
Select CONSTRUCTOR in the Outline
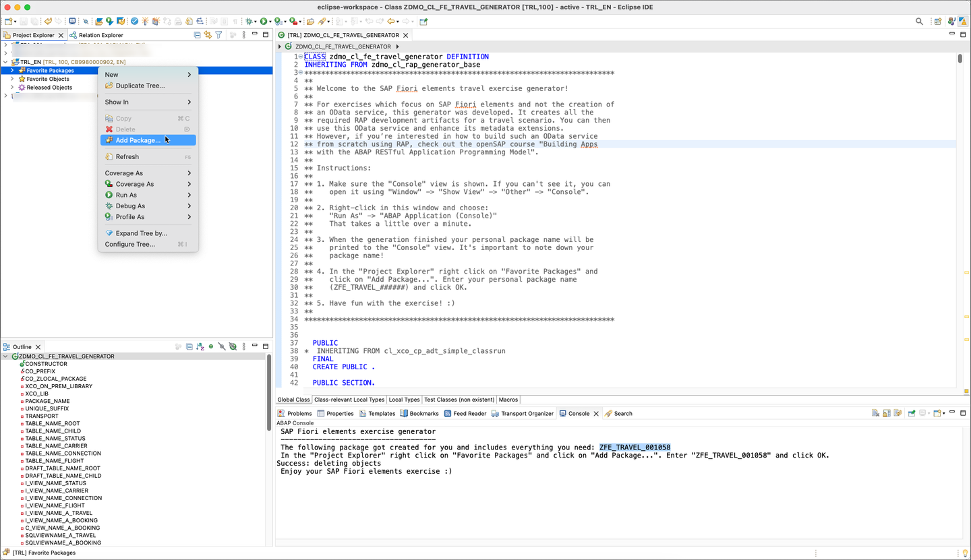tap(46, 364)
